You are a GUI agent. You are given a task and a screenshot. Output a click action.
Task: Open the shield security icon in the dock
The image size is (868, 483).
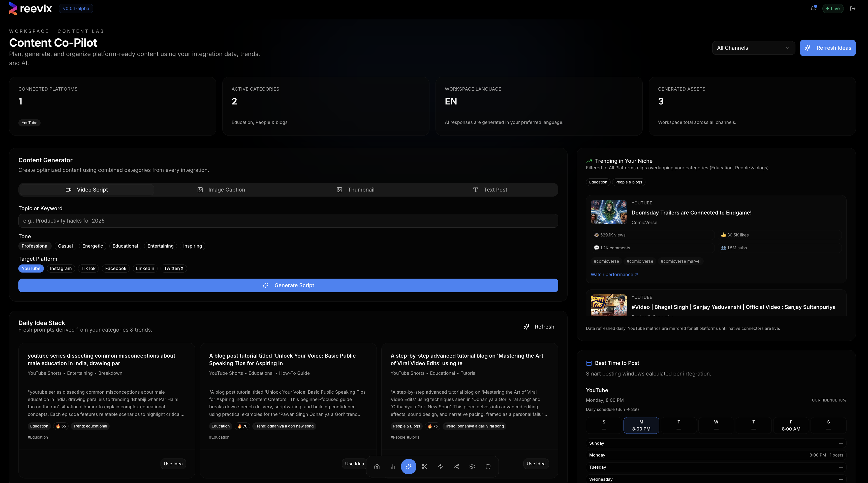click(488, 467)
